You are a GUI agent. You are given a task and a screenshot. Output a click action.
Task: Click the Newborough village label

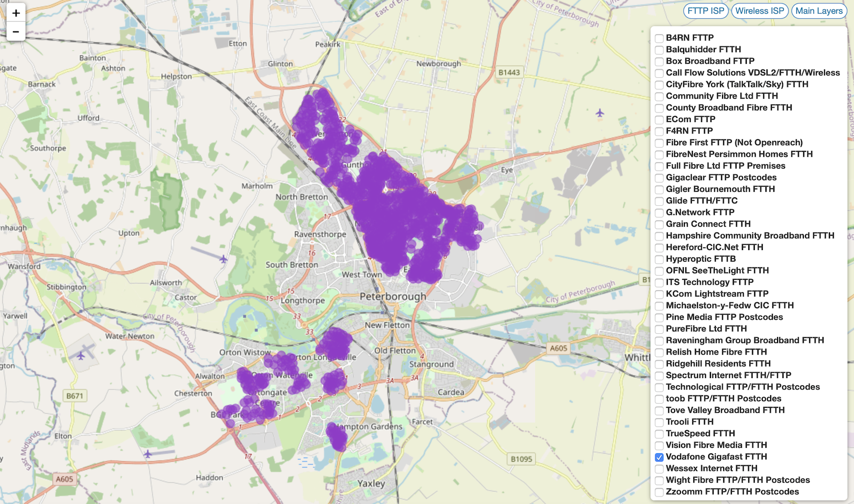point(439,63)
